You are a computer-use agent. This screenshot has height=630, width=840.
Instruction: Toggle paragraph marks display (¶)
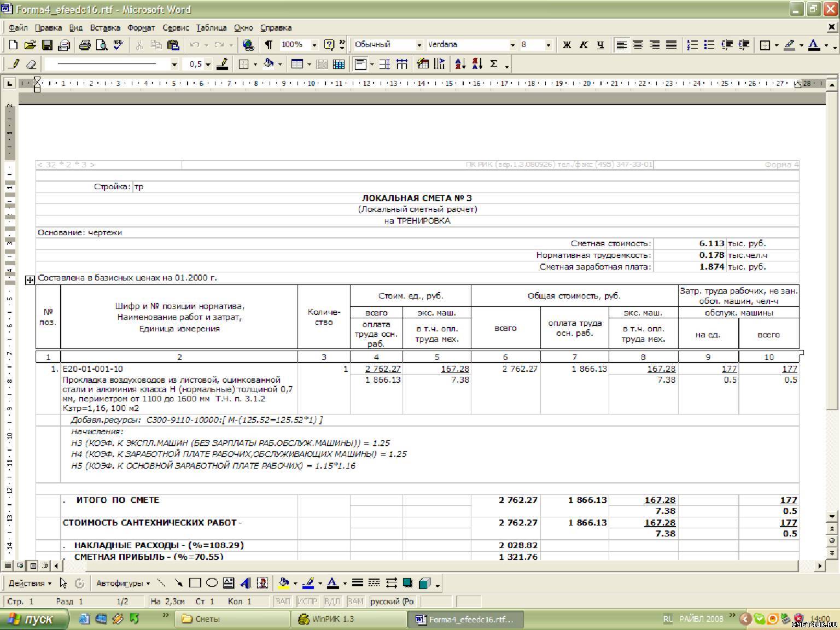(x=269, y=45)
